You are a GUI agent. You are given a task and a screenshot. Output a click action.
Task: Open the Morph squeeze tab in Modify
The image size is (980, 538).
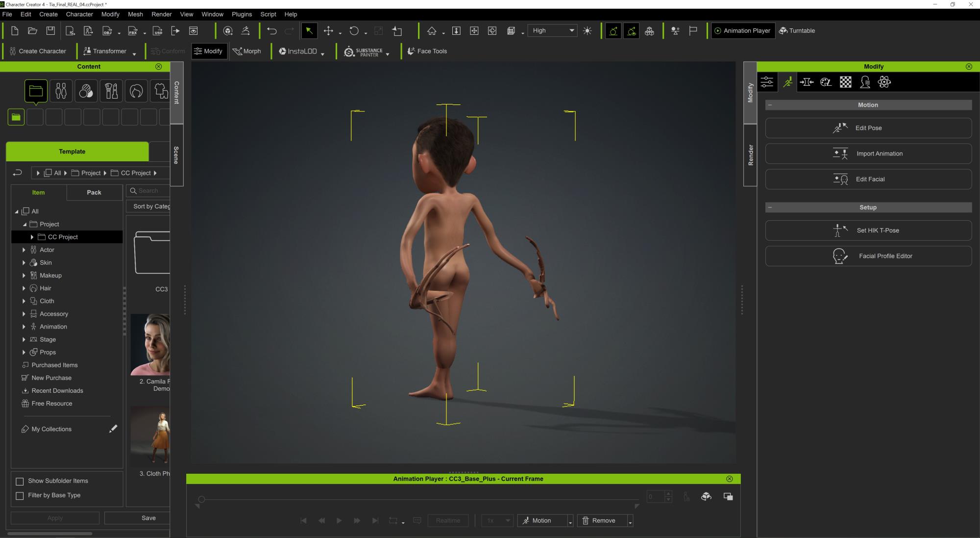click(807, 82)
